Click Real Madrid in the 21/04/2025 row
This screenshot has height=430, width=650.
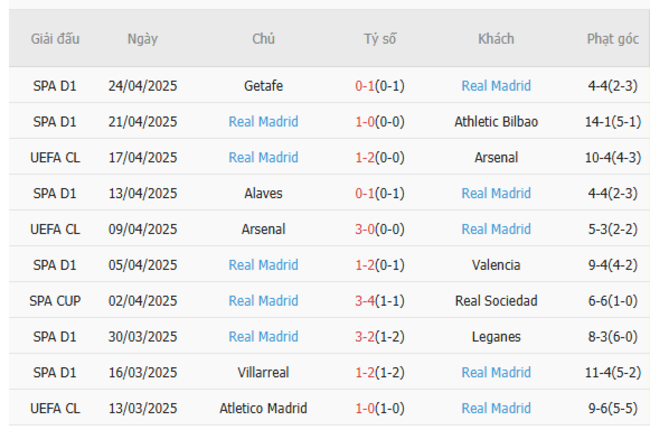(263, 122)
